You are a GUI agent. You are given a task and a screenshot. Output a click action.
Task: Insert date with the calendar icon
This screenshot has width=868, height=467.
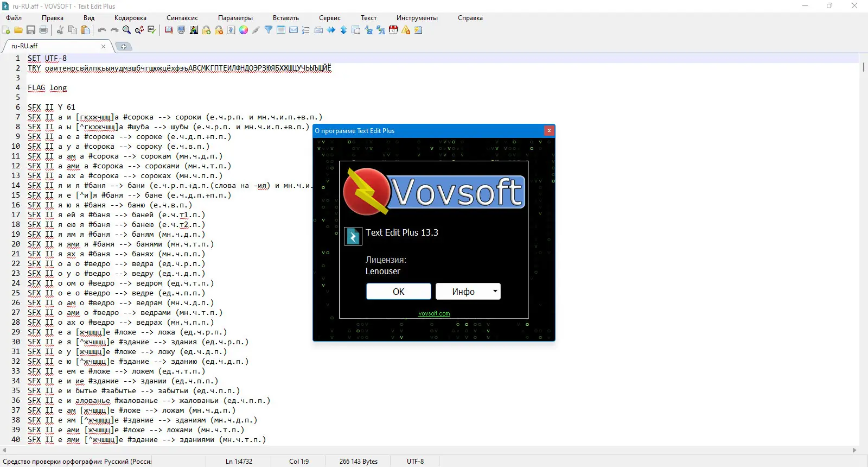coord(393,30)
